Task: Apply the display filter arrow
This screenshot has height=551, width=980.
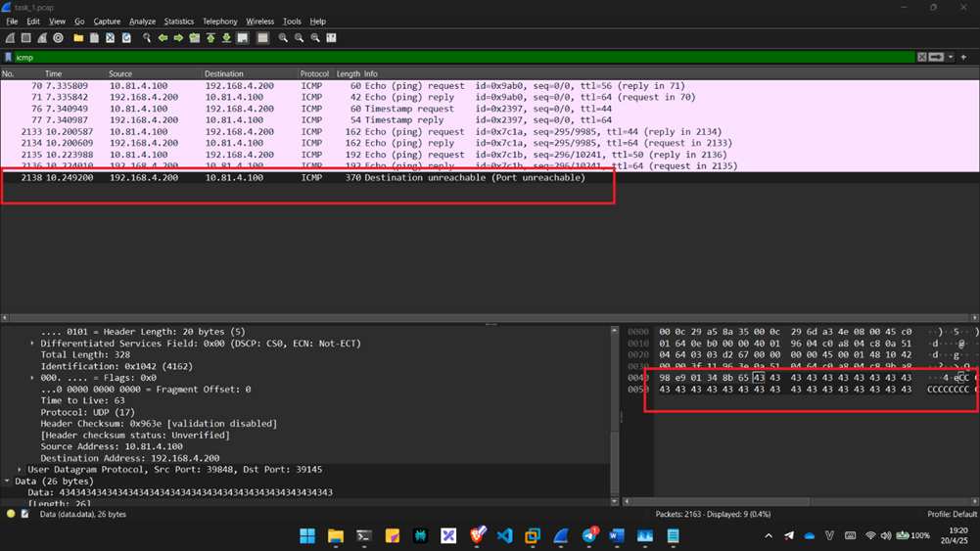Action: click(x=936, y=57)
